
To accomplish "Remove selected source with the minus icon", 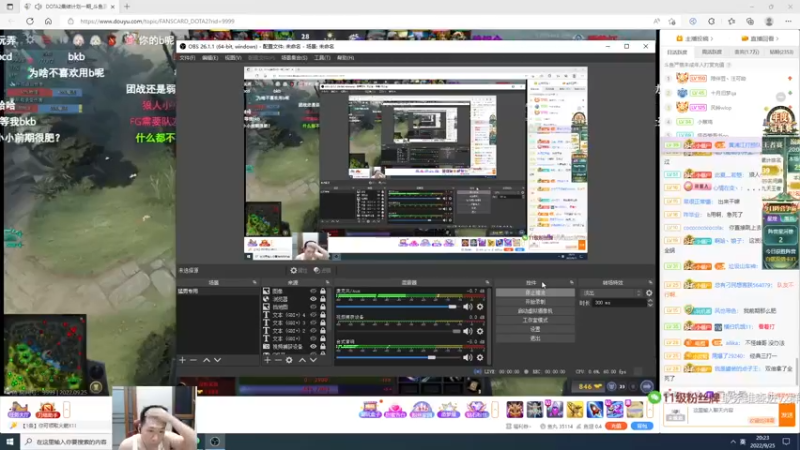I will click(278, 360).
